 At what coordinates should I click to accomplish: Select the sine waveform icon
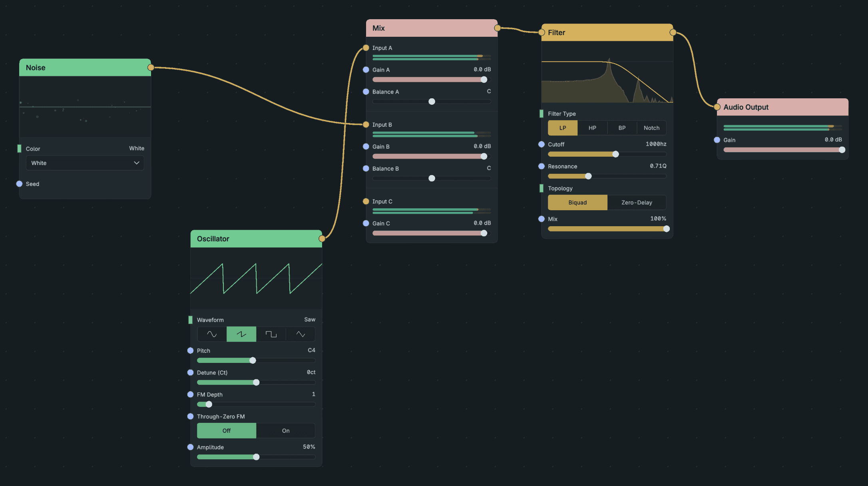coord(212,334)
